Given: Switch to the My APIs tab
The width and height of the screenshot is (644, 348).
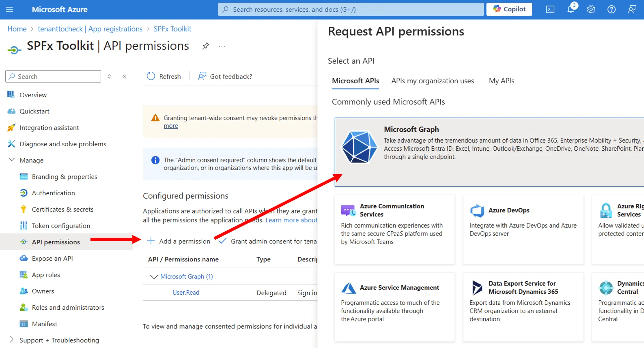Looking at the screenshot, I should click(501, 81).
